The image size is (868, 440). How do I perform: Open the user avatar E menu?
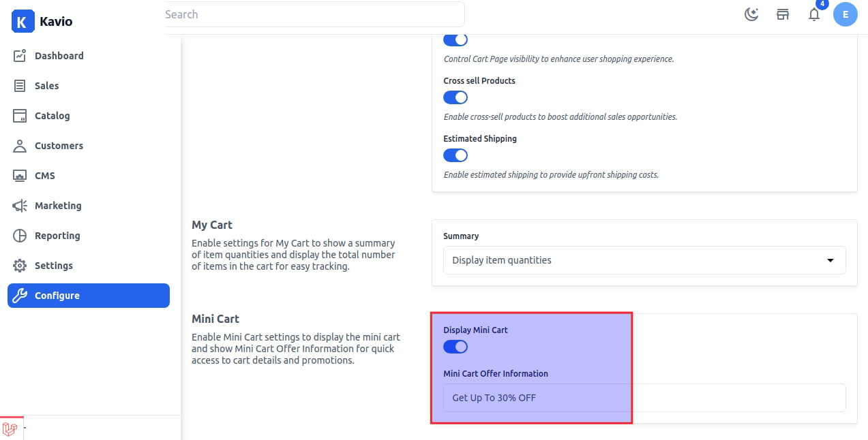click(x=845, y=14)
